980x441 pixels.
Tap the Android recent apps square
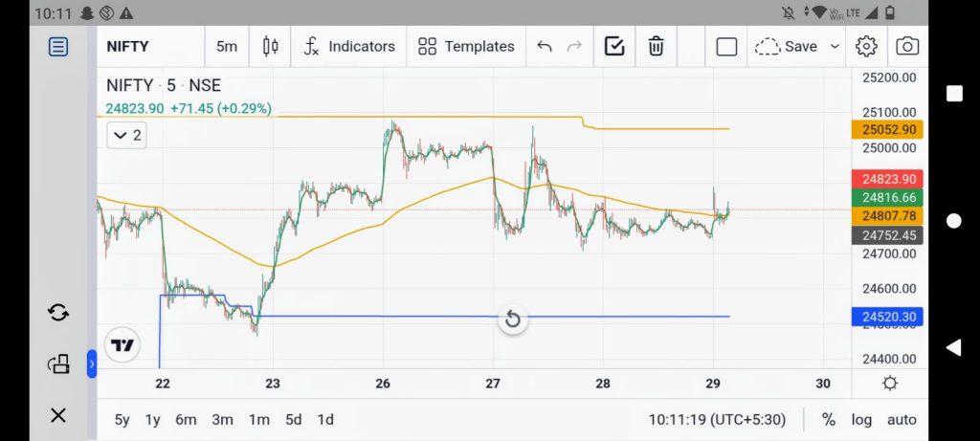coord(954,94)
